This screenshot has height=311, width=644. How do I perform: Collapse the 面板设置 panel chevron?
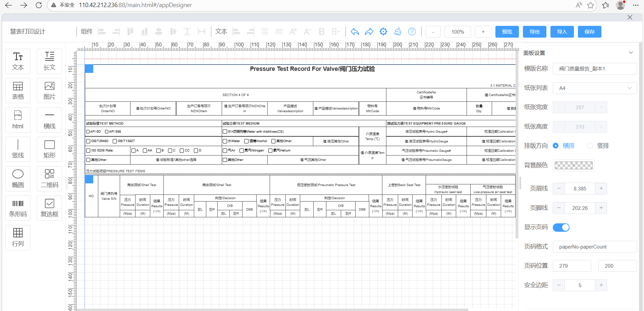(631, 53)
